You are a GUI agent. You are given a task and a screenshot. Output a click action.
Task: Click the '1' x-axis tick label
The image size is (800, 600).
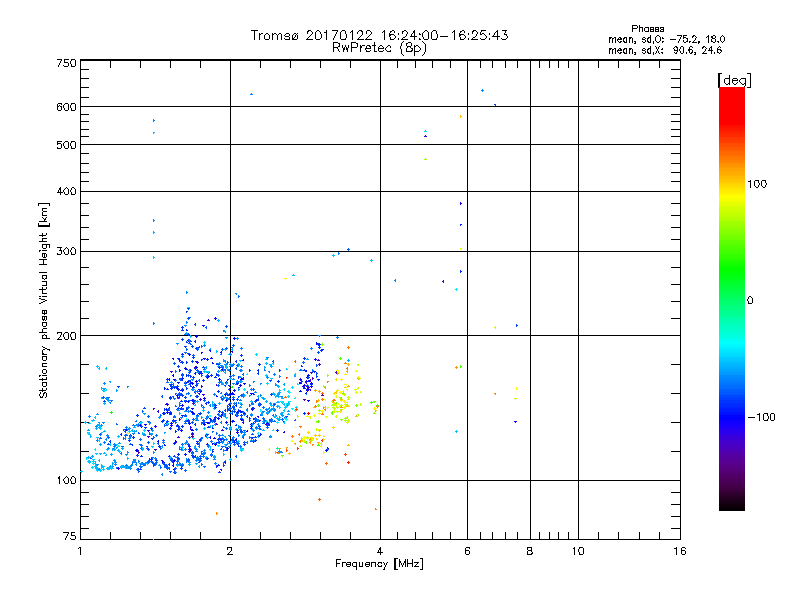(80, 551)
